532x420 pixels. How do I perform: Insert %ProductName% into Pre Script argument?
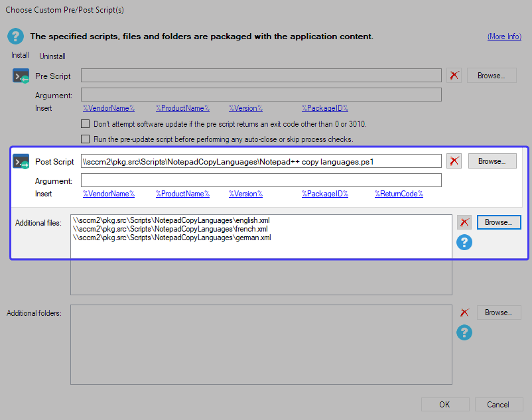click(183, 108)
